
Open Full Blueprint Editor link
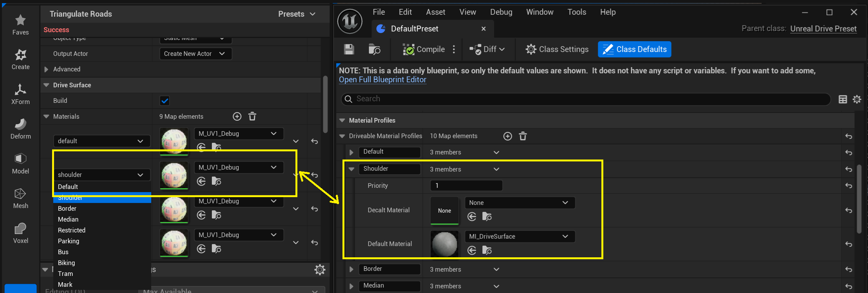tap(382, 80)
